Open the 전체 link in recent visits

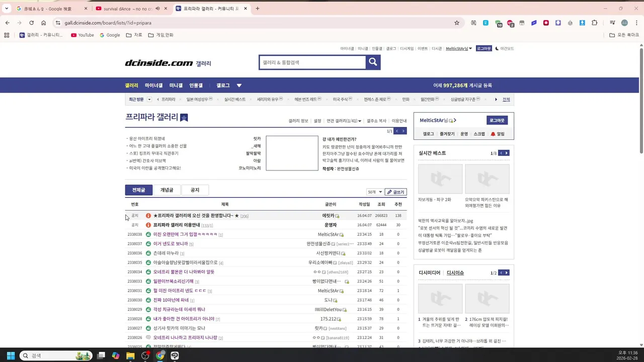[x=506, y=100]
